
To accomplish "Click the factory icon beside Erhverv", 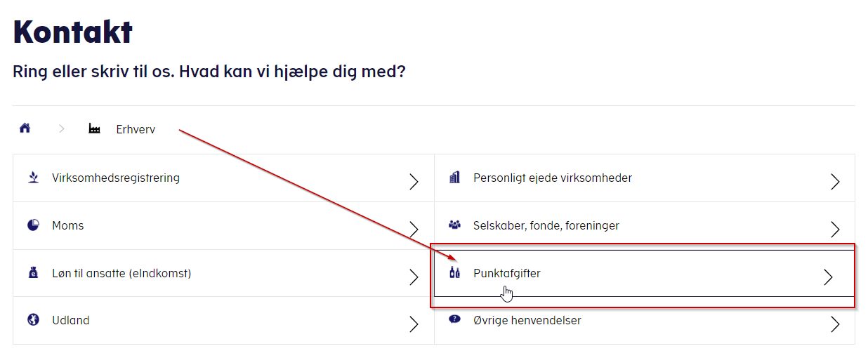I will pos(94,129).
